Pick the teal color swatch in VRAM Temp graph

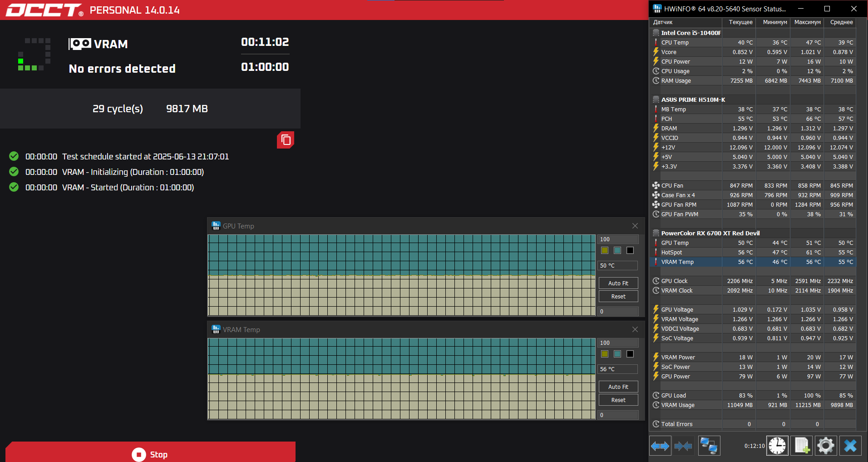tap(617, 354)
